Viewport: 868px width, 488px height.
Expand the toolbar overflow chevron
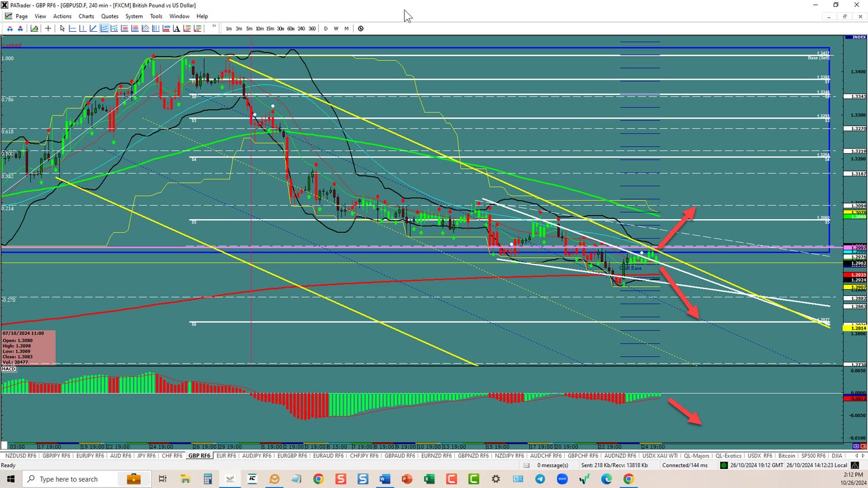coord(214,26)
